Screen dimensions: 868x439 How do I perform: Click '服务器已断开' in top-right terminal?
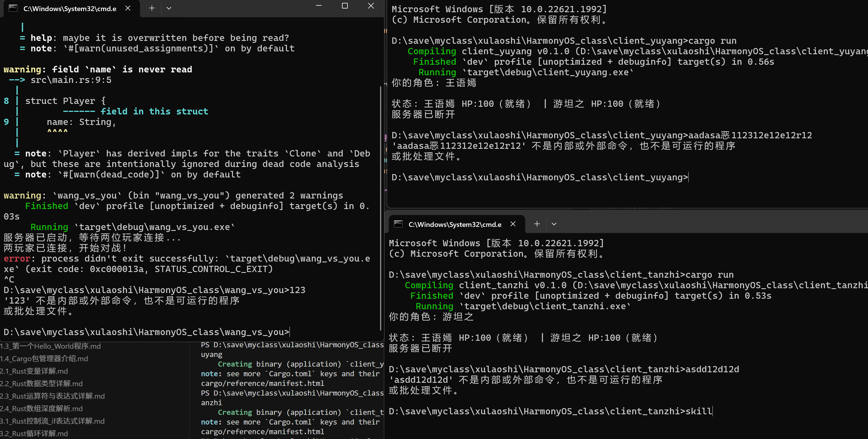(x=423, y=114)
